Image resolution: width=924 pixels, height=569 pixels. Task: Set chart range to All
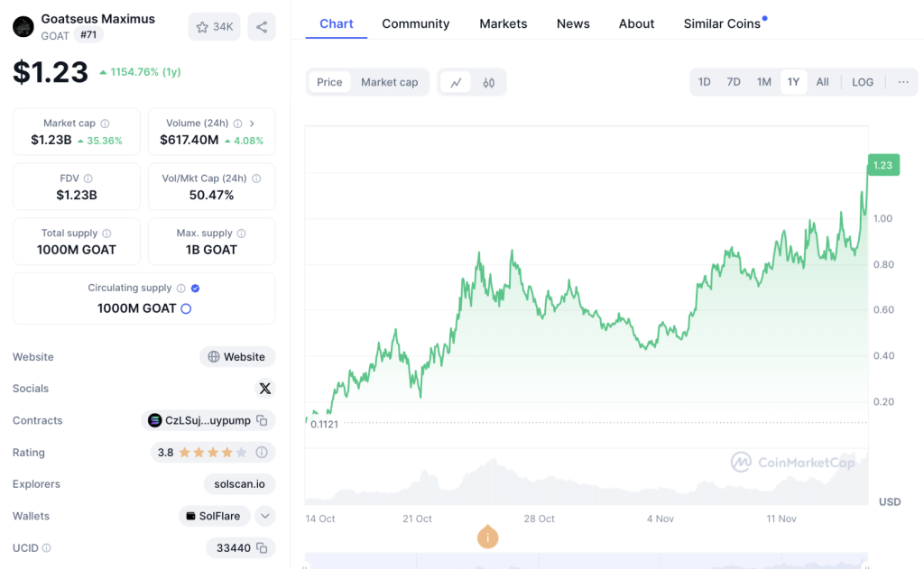(823, 82)
